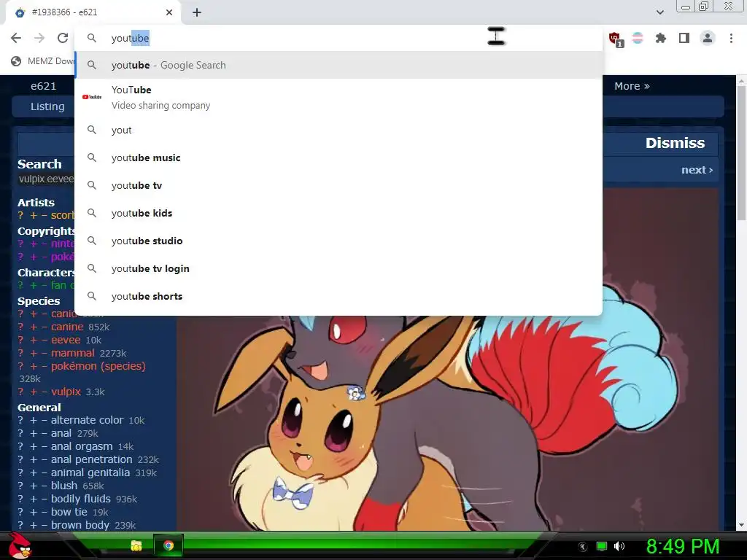Select the 'youtube kids' suggestion
Screen dimensions: 747x560
click(x=338, y=213)
